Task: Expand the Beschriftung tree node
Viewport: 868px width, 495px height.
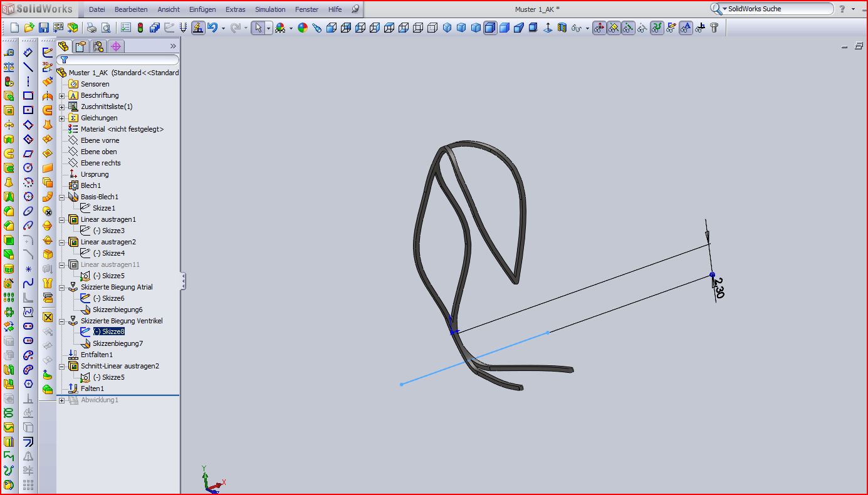Action: 62,95
